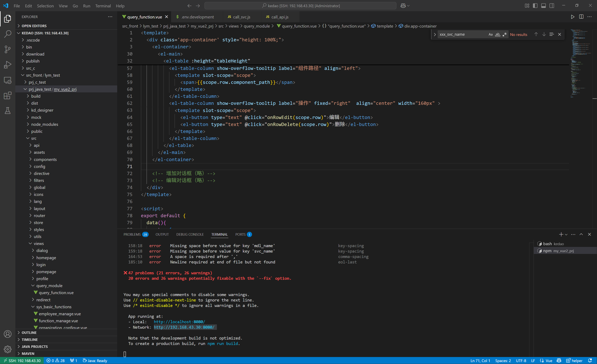Switch to the call_svc.js tab
The width and height of the screenshot is (597, 364).
coord(241,17)
